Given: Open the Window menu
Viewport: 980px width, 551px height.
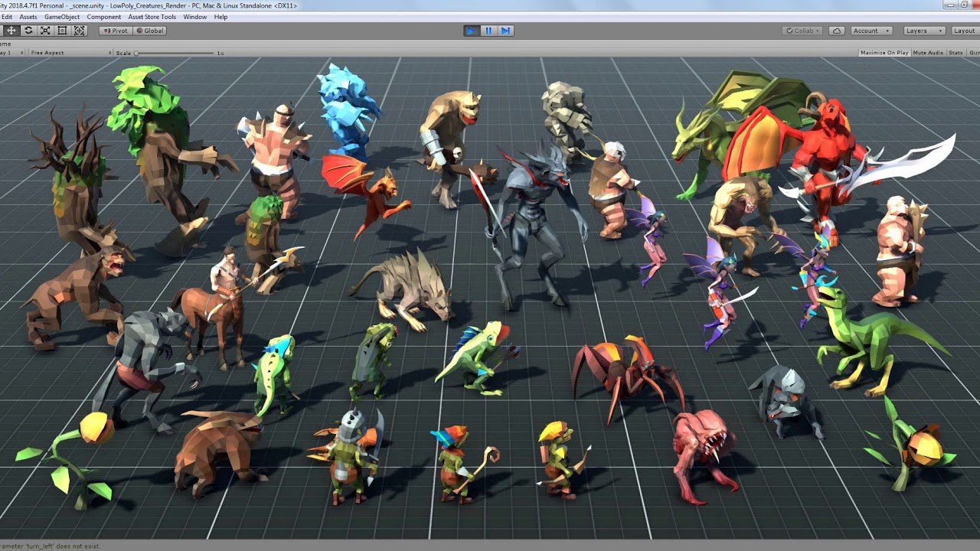Looking at the screenshot, I should point(195,17).
